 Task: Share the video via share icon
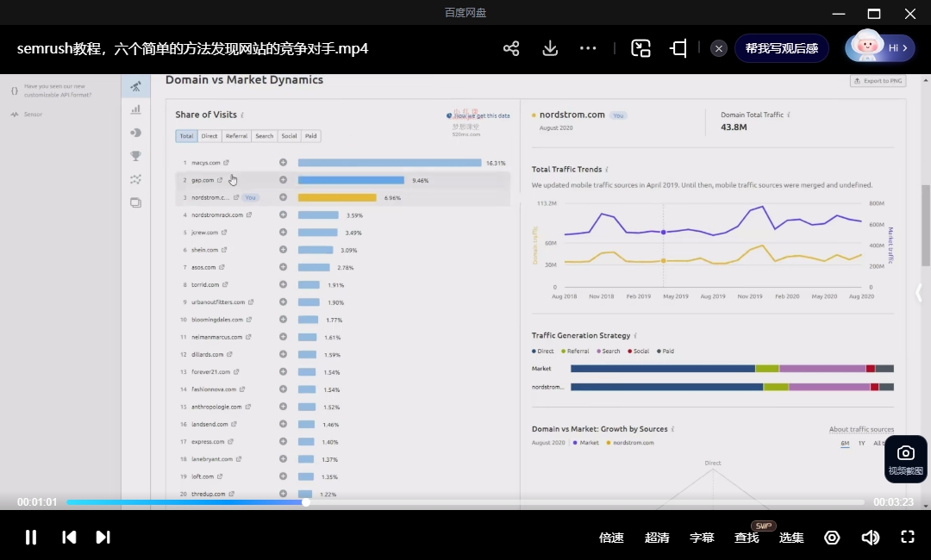click(511, 48)
